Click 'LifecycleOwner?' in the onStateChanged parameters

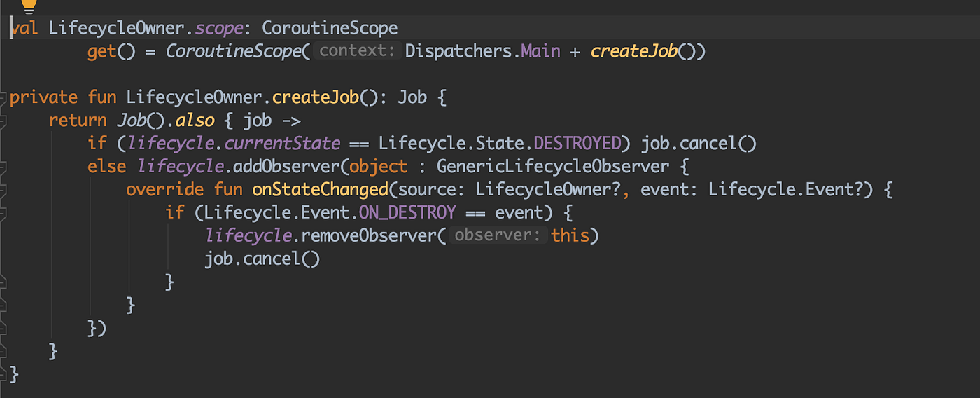tap(548, 190)
